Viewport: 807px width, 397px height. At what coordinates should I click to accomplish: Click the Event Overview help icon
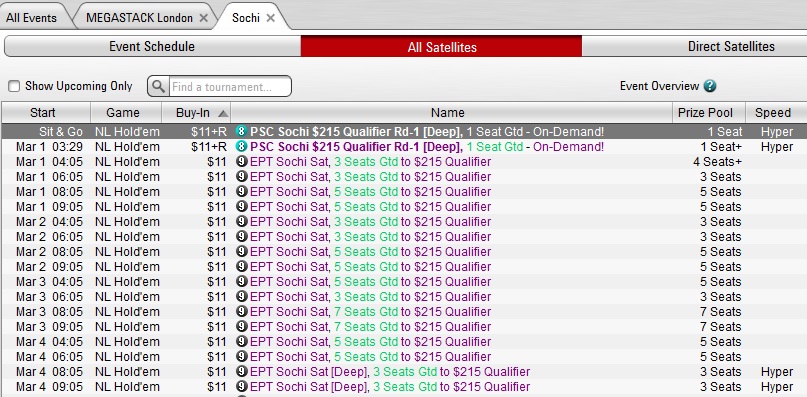[710, 86]
